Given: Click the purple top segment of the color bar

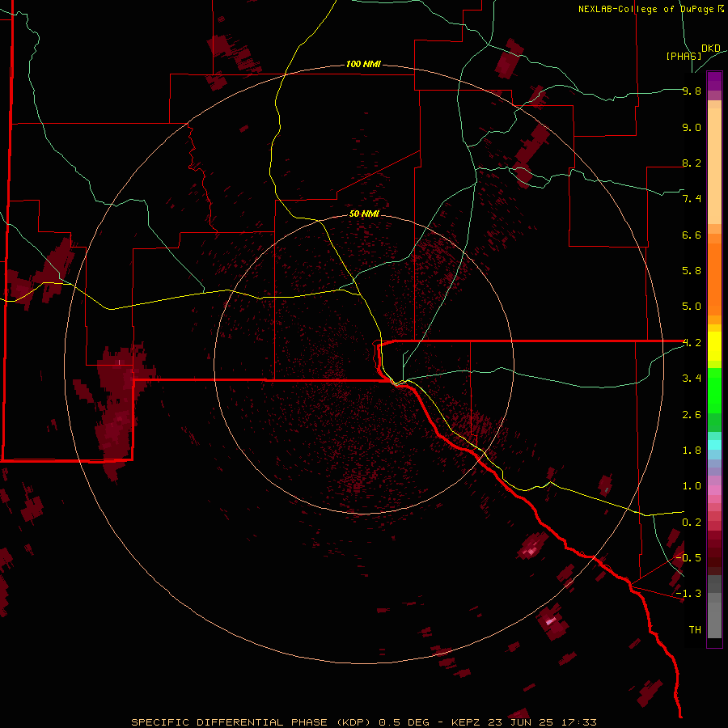Looking at the screenshot, I should [x=714, y=81].
